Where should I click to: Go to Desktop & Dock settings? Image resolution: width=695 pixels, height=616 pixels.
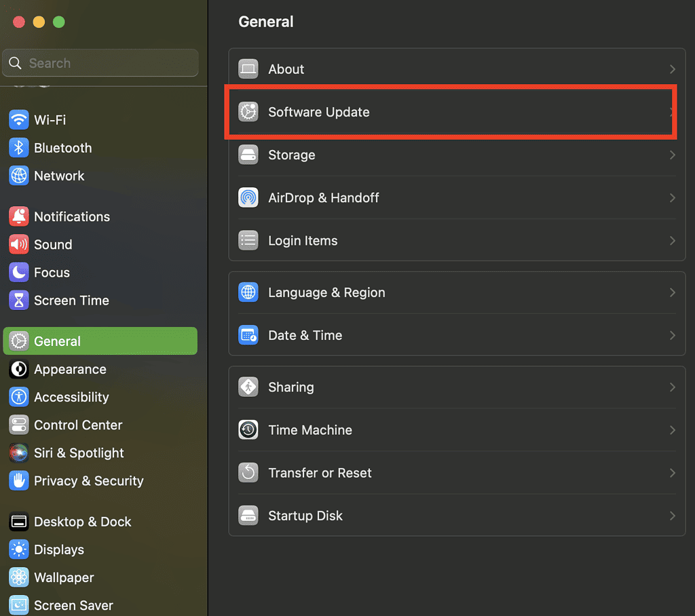pyautogui.click(x=82, y=522)
